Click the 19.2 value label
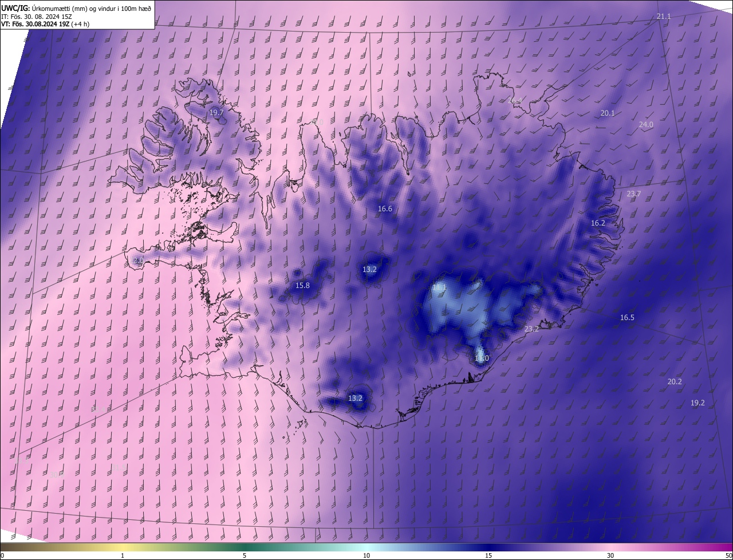 coord(697,403)
